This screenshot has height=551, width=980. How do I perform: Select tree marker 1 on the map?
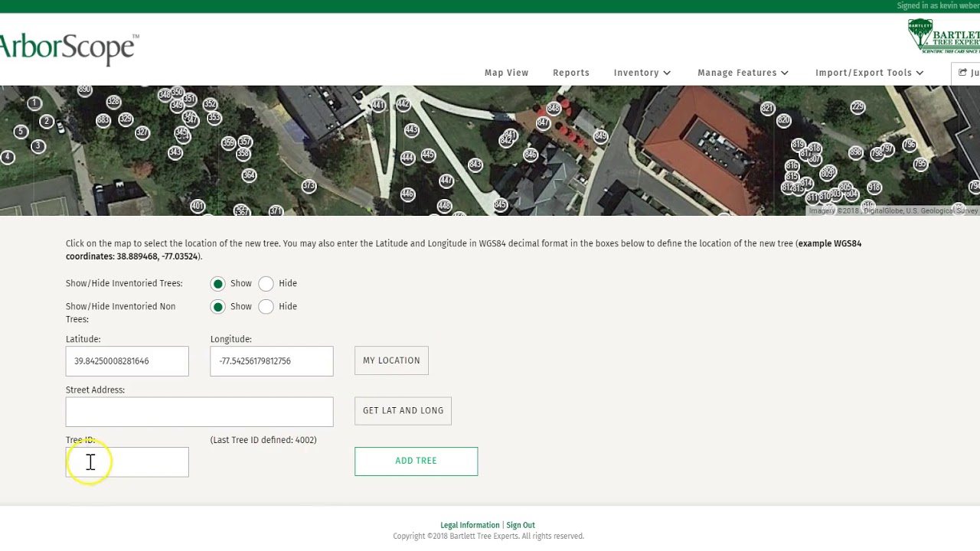point(34,103)
